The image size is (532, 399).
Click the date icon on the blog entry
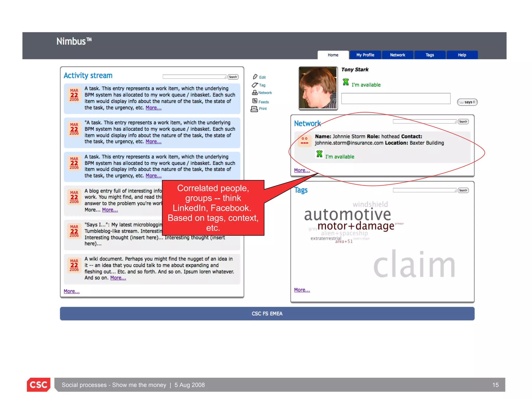(74, 197)
